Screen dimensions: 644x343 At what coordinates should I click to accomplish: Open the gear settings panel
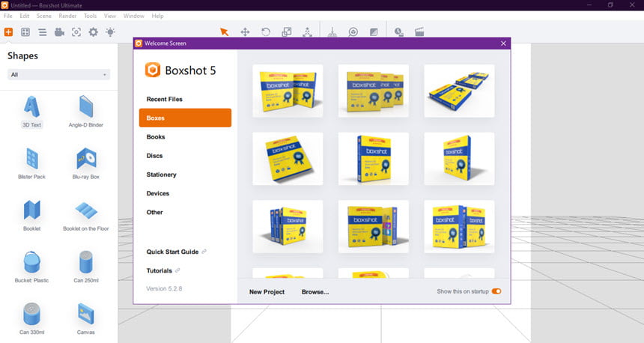[x=94, y=31]
